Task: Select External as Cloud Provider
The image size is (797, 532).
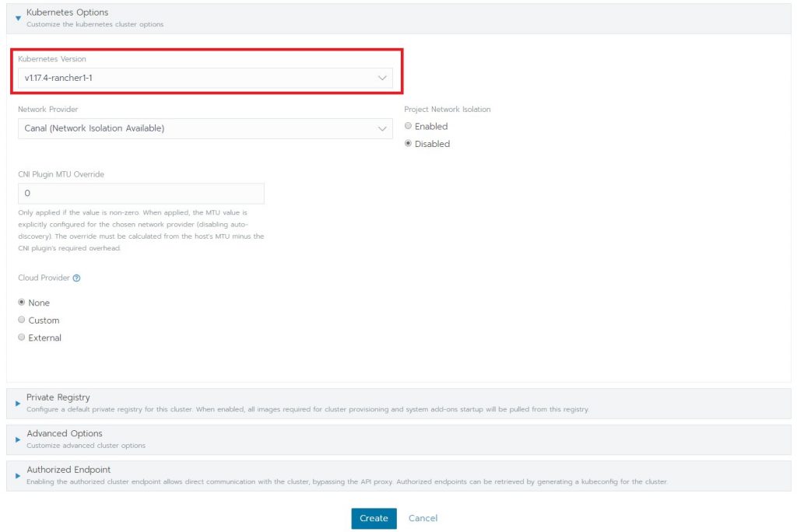Action: (21, 338)
